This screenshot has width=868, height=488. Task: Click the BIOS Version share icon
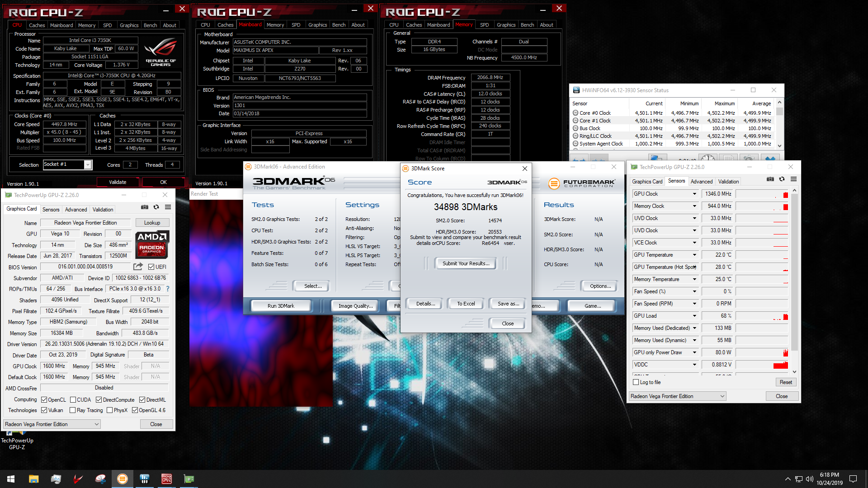(x=138, y=267)
